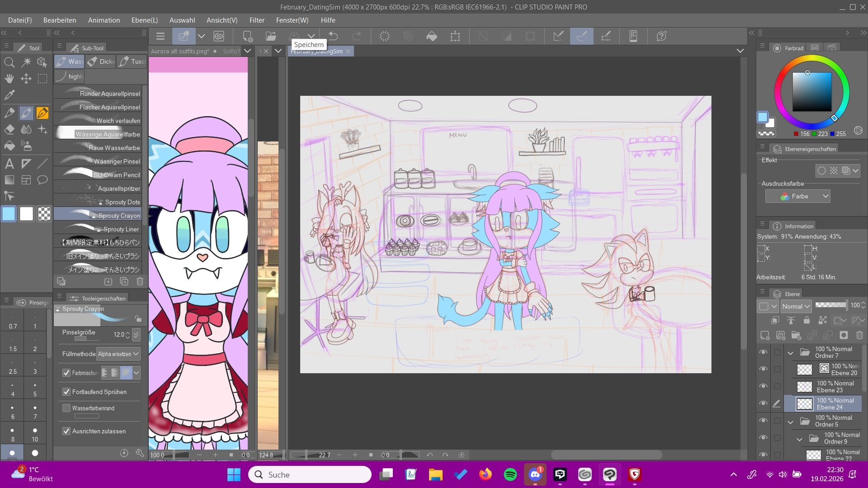This screenshot has height=488, width=868.
Task: Select the Eyedropper tool
Action: tap(9, 95)
